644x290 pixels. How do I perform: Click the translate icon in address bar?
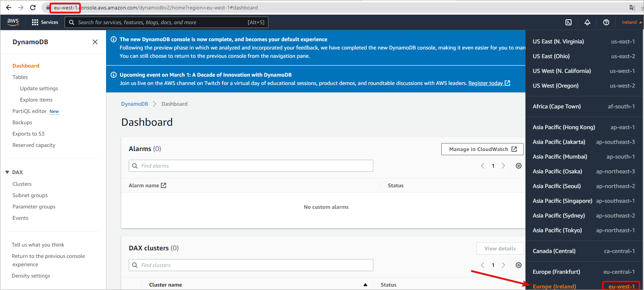632,8
